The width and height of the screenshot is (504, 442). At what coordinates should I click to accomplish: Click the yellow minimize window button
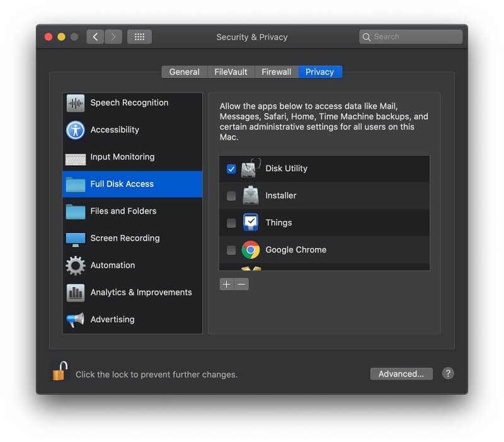click(x=61, y=37)
